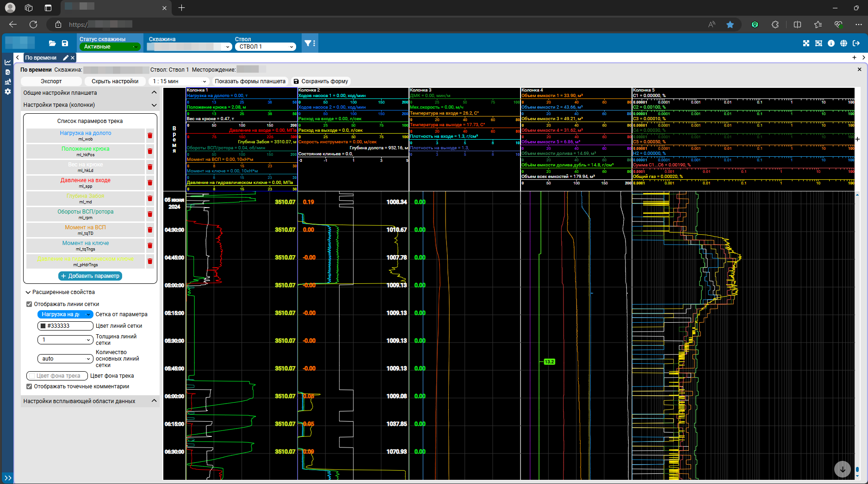
Task: Click the fullscreen expand arrows icon
Action: 806,43
